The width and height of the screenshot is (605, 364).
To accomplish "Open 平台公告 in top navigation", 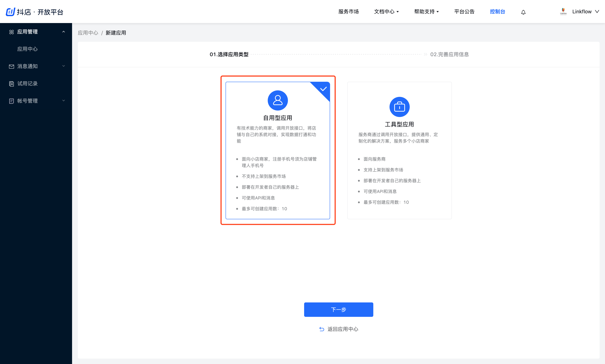I will 464,12.
